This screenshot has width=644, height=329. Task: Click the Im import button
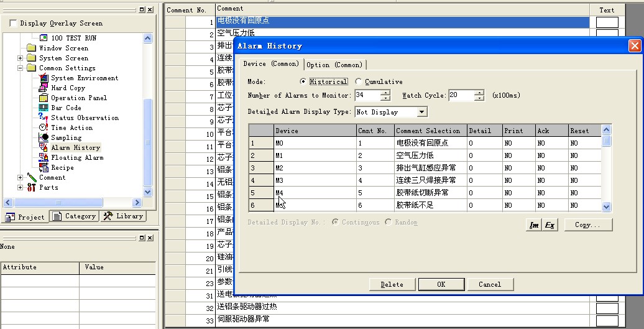(x=533, y=225)
